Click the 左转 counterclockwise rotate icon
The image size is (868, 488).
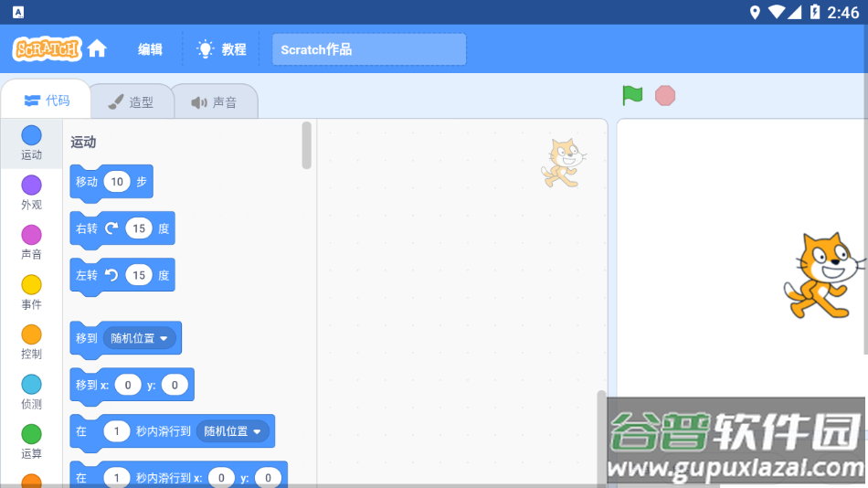(x=111, y=275)
